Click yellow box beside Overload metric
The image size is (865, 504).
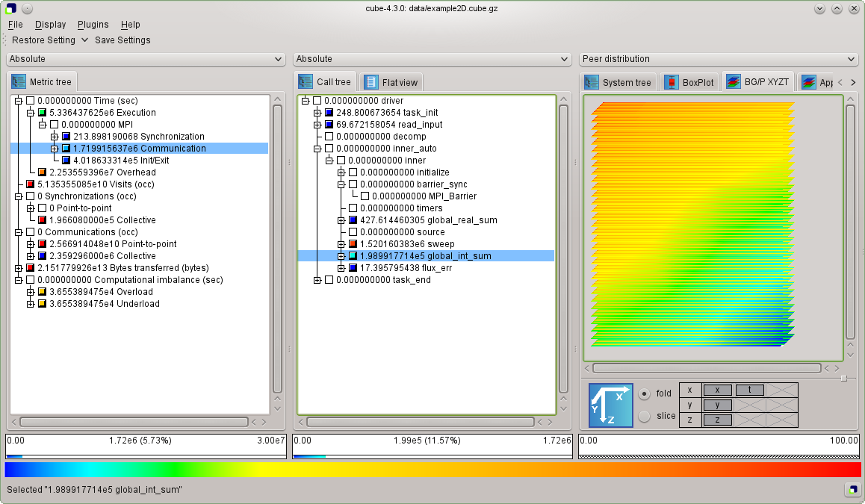42,292
